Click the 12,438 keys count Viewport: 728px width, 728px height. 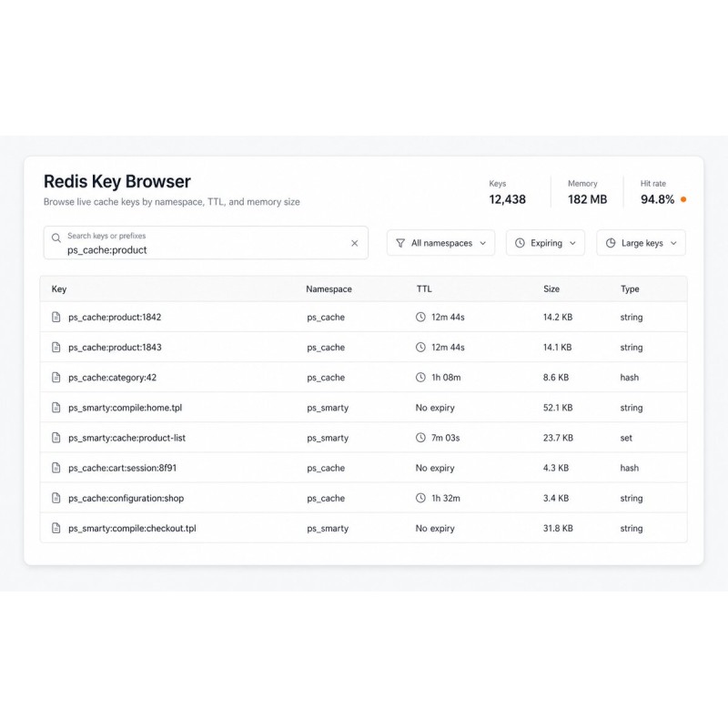(x=508, y=199)
